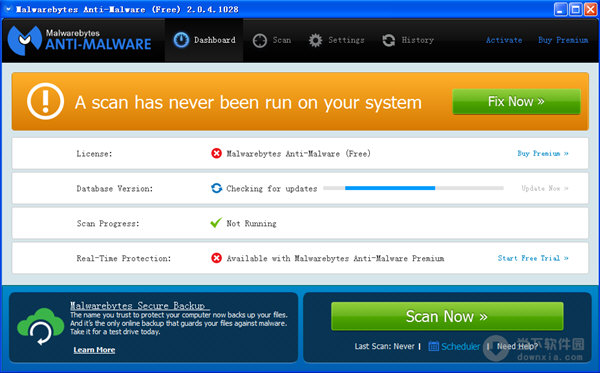Click the Settings gear icon
This screenshot has width=600, height=373.
click(x=315, y=40)
